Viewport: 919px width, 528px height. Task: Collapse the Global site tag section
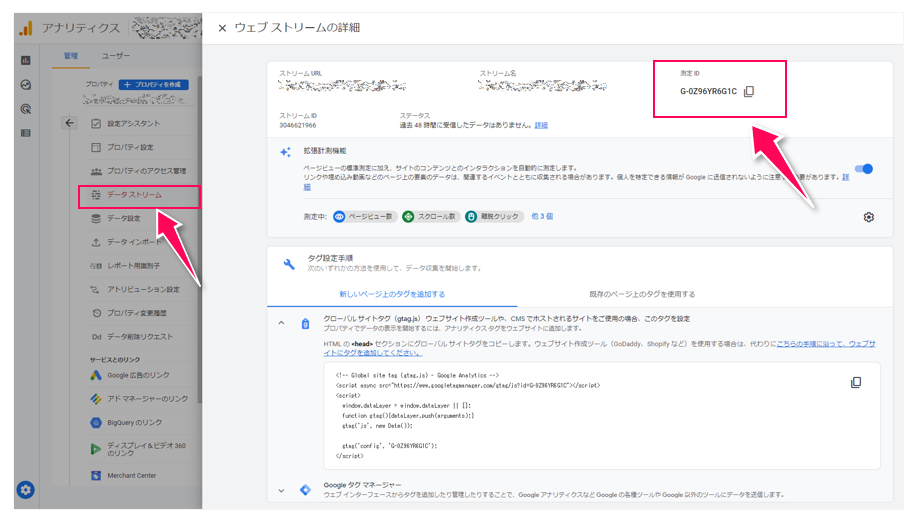click(x=281, y=324)
